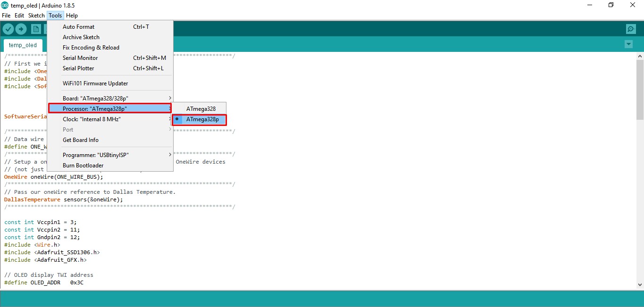Open the File menu
644x307 pixels.
pyautogui.click(x=6, y=16)
